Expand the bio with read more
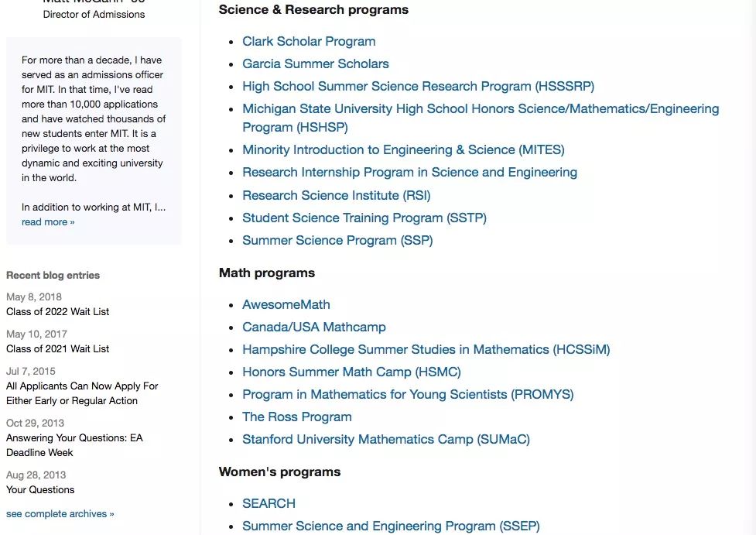Viewport: 756px width, 535px height. [48, 222]
